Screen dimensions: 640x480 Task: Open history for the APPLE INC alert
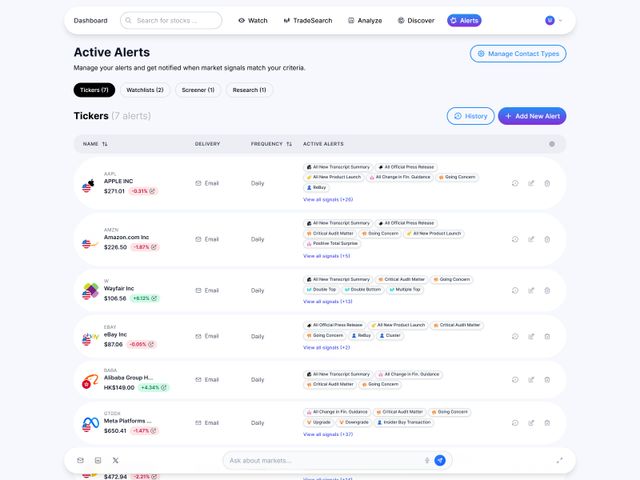tap(515, 183)
